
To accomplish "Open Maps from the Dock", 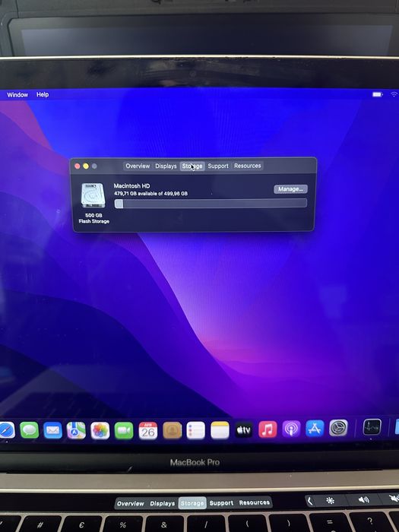I will tap(76, 430).
